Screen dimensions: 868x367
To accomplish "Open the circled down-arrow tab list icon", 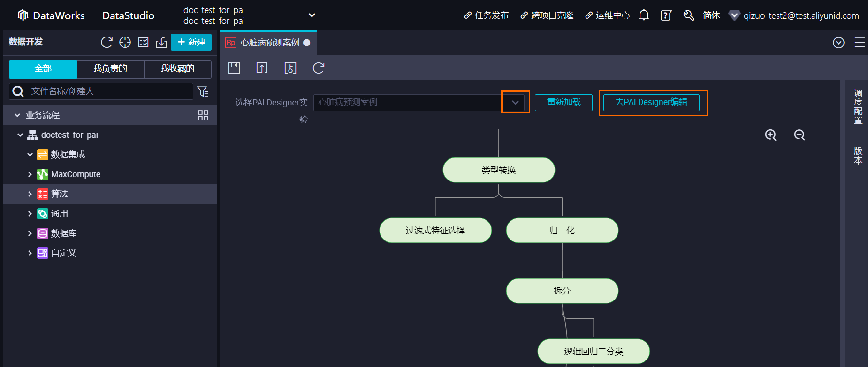I will [x=838, y=43].
